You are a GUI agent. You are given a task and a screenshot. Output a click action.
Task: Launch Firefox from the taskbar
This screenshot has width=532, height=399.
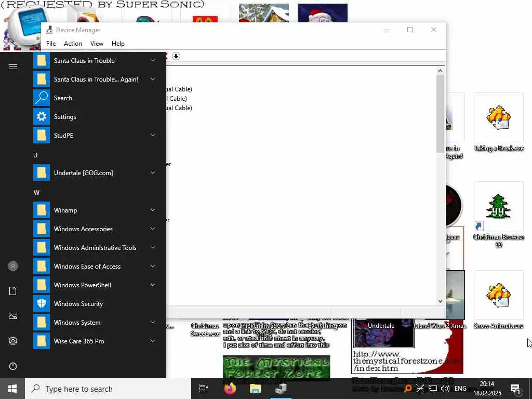point(230,389)
